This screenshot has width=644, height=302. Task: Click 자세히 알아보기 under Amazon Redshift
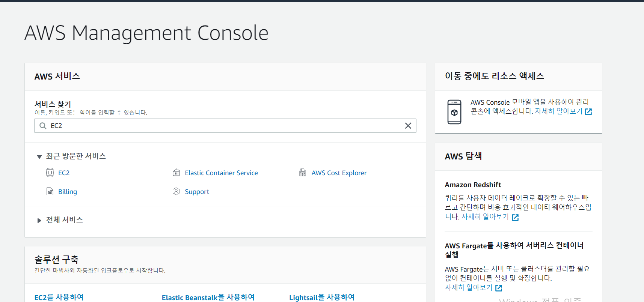click(x=485, y=217)
